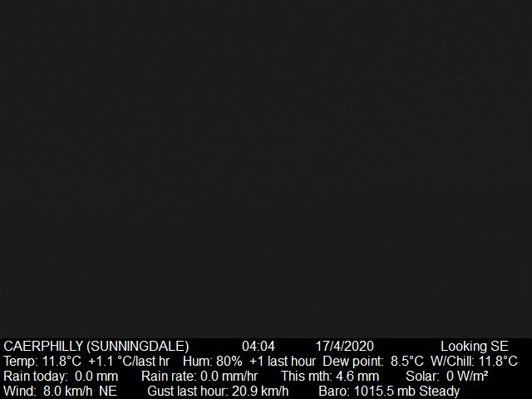
Task: Select the W/Chill: 11.8°C reading
Action: (x=474, y=362)
